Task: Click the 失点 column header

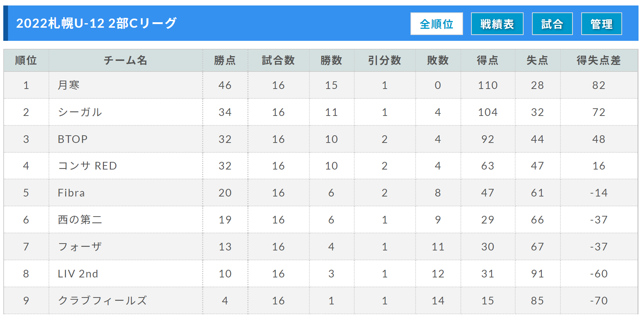Action: click(537, 61)
